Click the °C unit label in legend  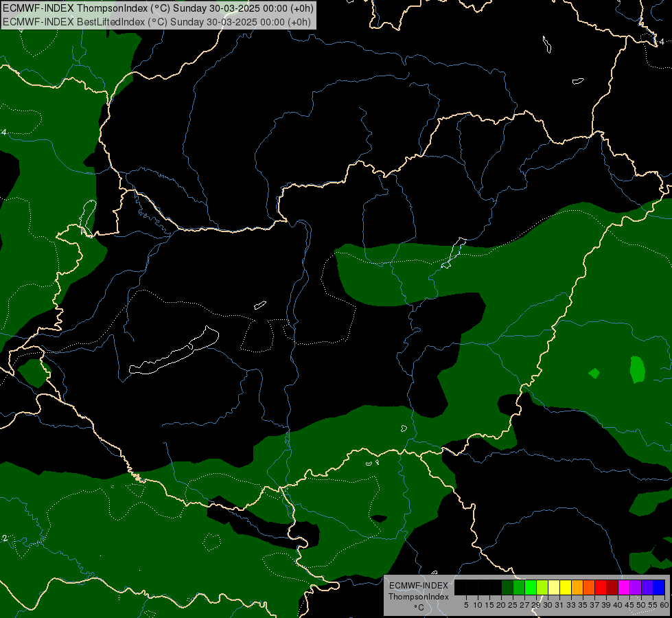[x=419, y=608]
